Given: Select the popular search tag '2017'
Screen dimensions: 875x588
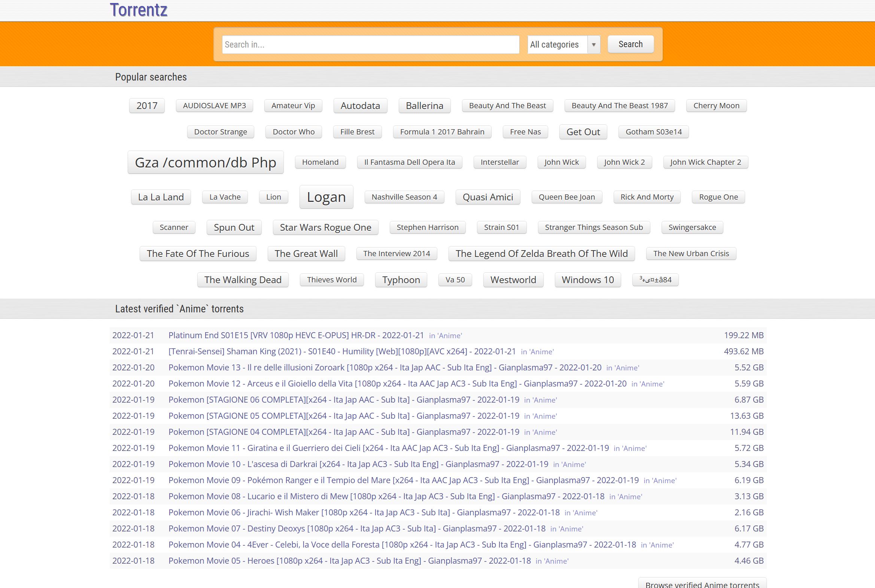Looking at the screenshot, I should [x=147, y=105].
